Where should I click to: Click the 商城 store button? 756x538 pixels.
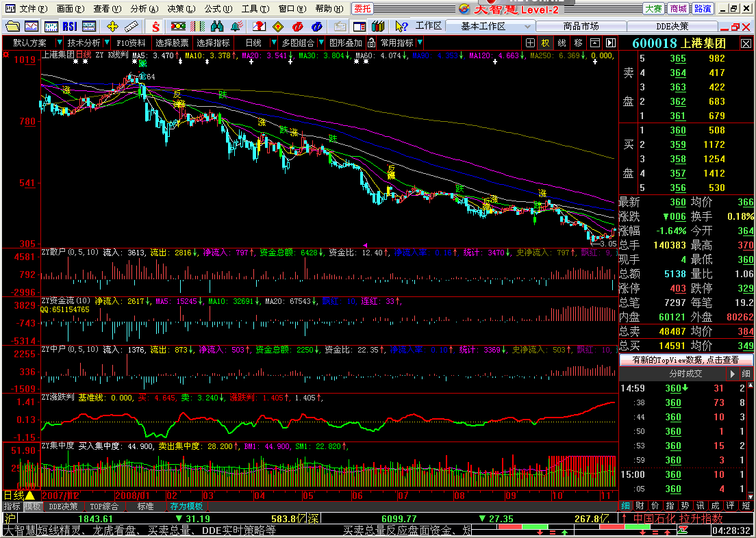coord(679,9)
